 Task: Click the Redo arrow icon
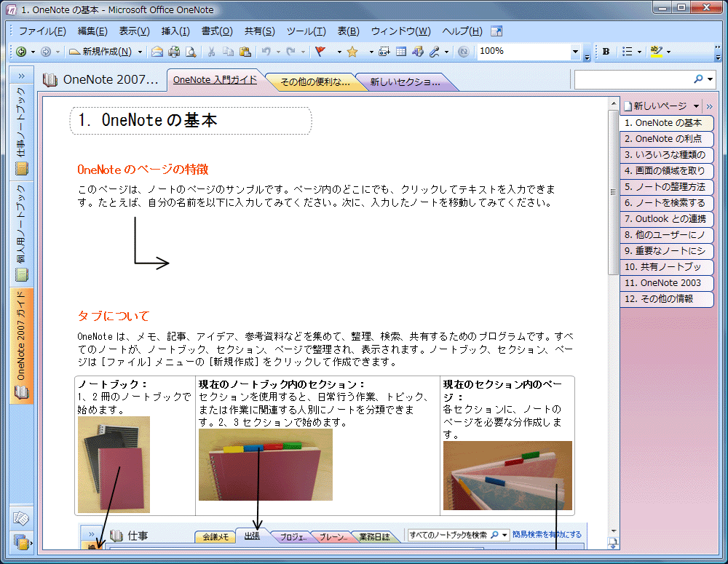pyautogui.click(x=291, y=52)
